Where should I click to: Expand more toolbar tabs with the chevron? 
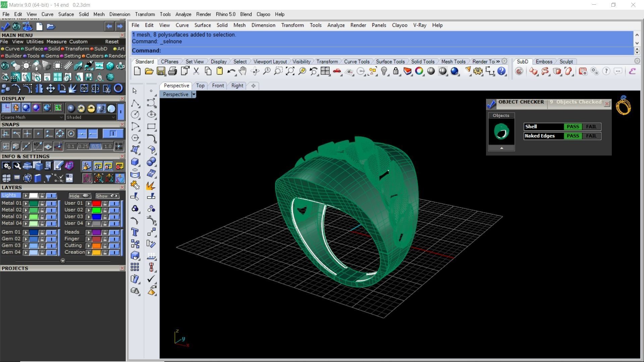click(x=498, y=61)
